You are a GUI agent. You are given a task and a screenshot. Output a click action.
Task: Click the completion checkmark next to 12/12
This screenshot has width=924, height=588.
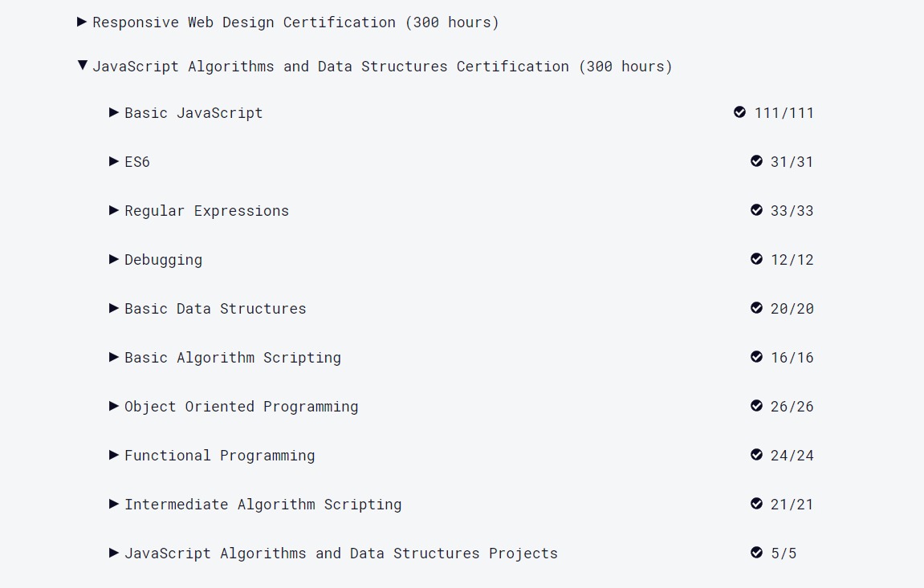click(x=756, y=259)
